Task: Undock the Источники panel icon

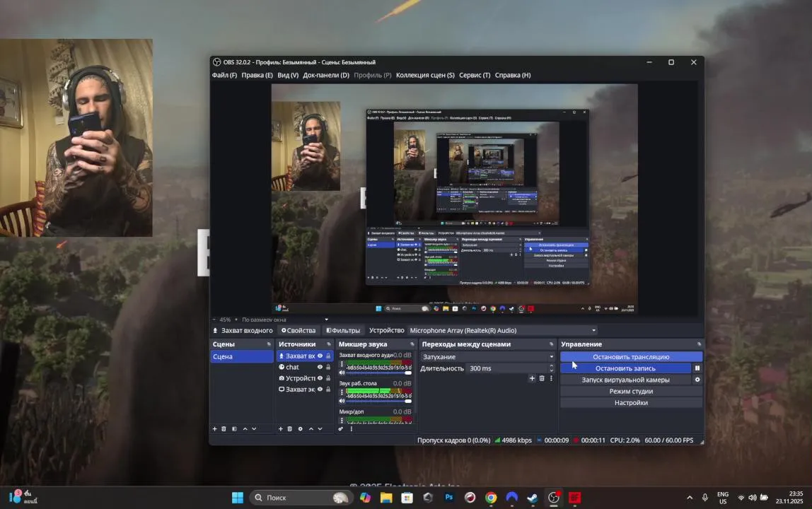Action: pos(328,344)
